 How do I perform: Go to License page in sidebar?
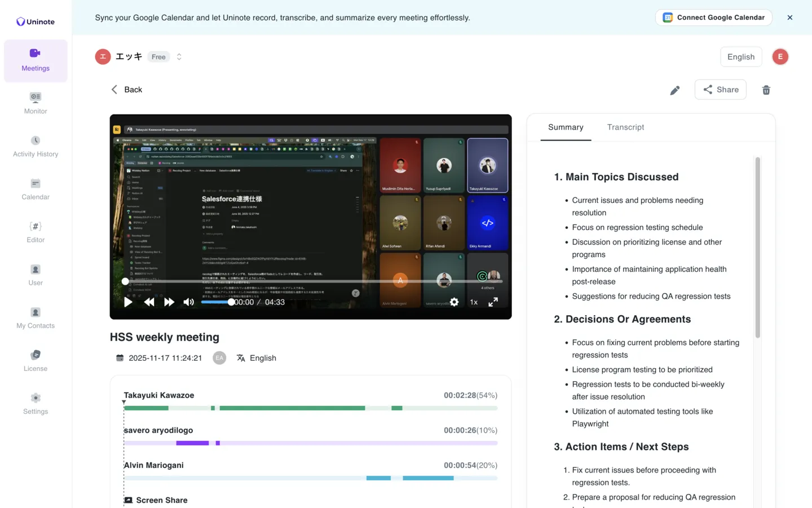[36, 360]
